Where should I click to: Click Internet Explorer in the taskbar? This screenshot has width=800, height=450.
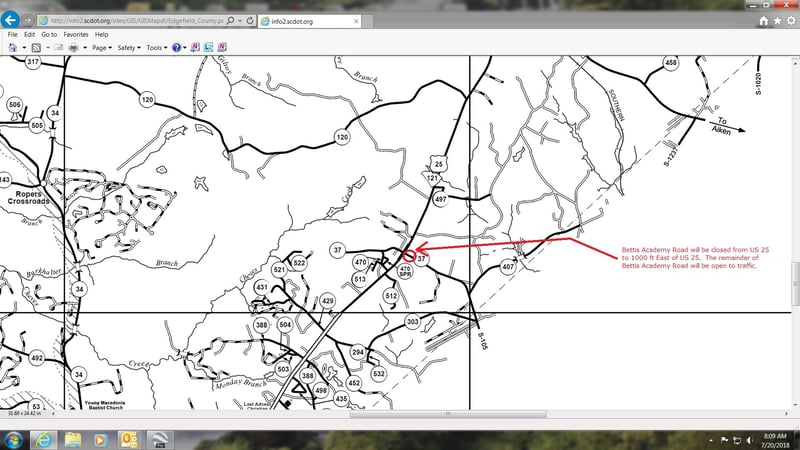(x=43, y=440)
